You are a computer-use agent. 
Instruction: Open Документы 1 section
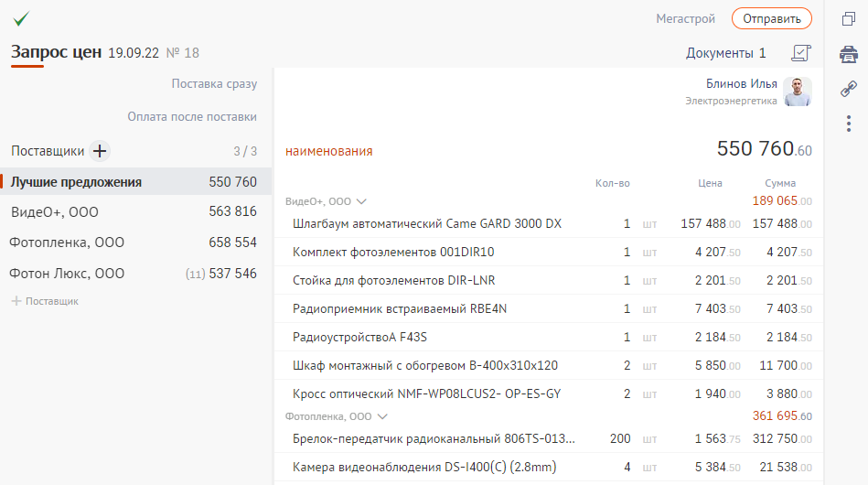click(x=725, y=54)
